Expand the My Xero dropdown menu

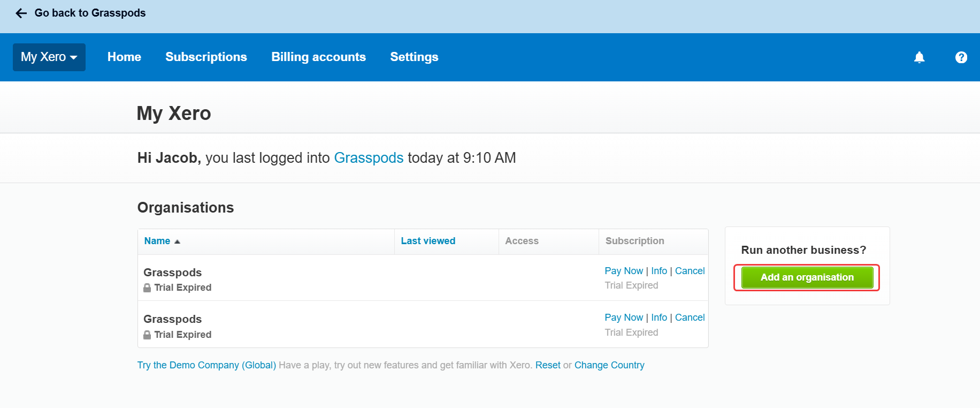click(49, 57)
